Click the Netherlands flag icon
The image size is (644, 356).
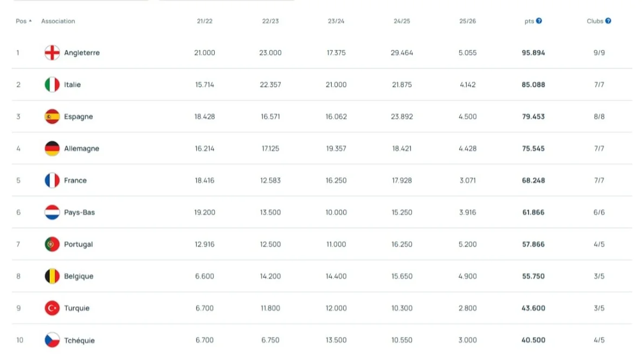[x=52, y=212]
